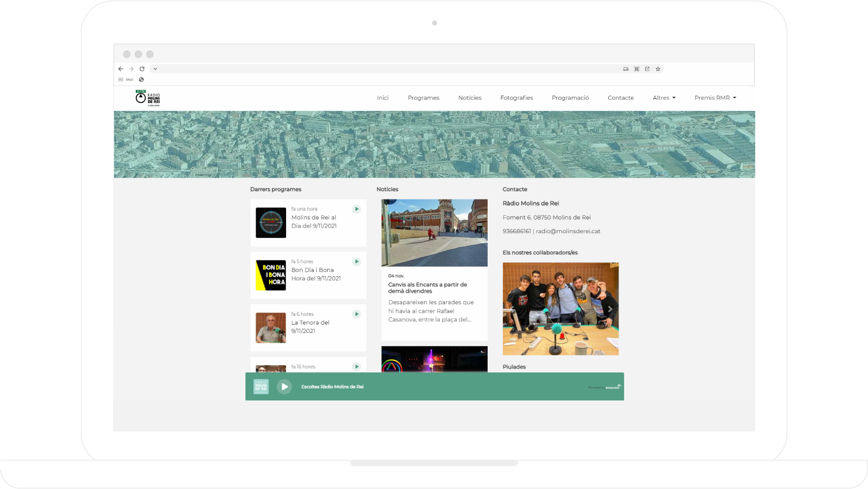This screenshot has height=489, width=868.
Task: Email the station via radio@molinsderei.cat
Action: point(568,231)
